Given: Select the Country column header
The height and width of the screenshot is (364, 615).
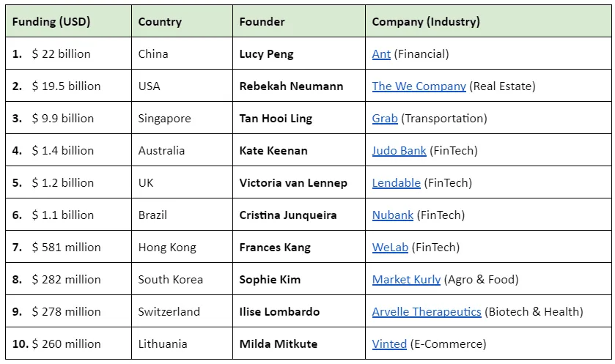Looking at the screenshot, I should pyautogui.click(x=182, y=21).
